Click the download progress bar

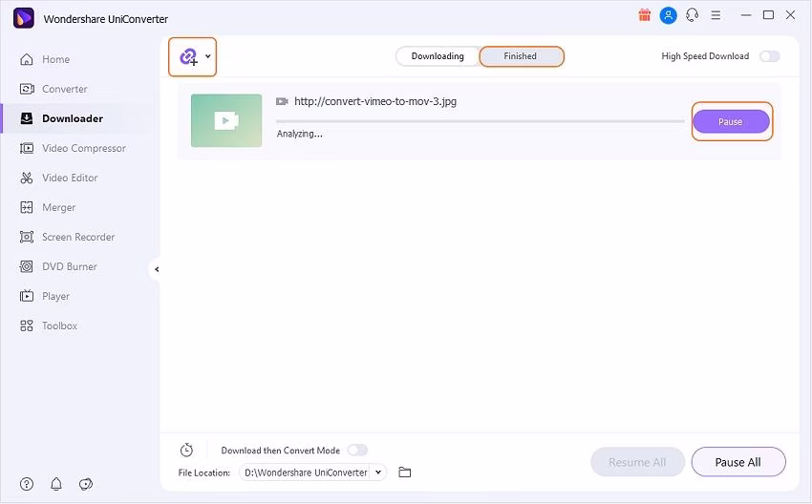pyautogui.click(x=481, y=121)
